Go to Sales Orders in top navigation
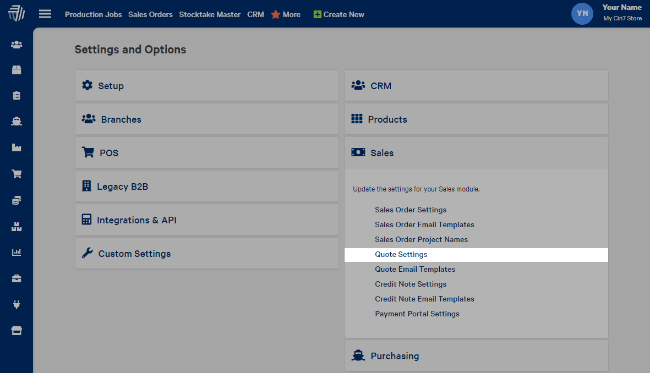 click(150, 15)
